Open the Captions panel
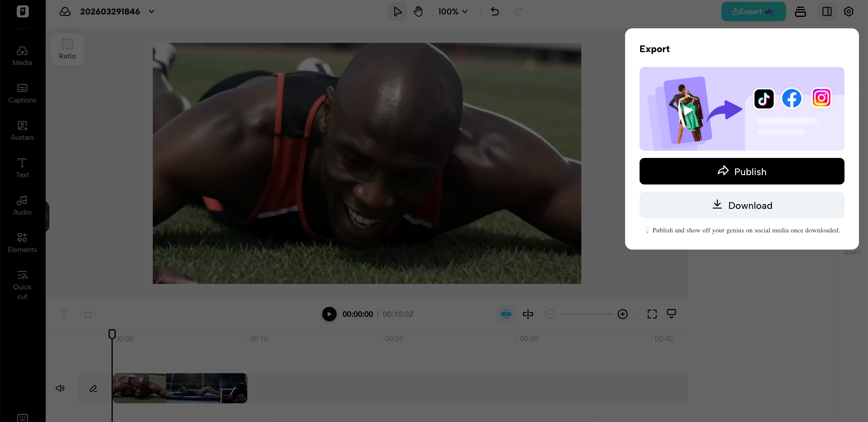 tap(22, 93)
